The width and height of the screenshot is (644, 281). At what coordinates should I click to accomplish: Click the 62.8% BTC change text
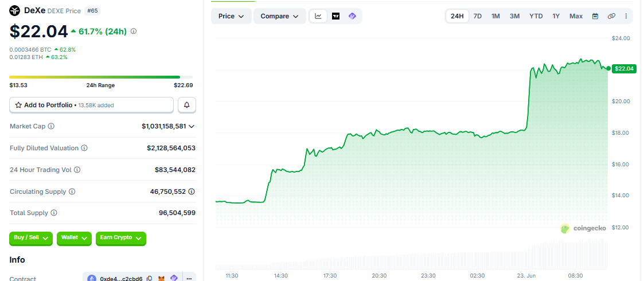point(67,50)
